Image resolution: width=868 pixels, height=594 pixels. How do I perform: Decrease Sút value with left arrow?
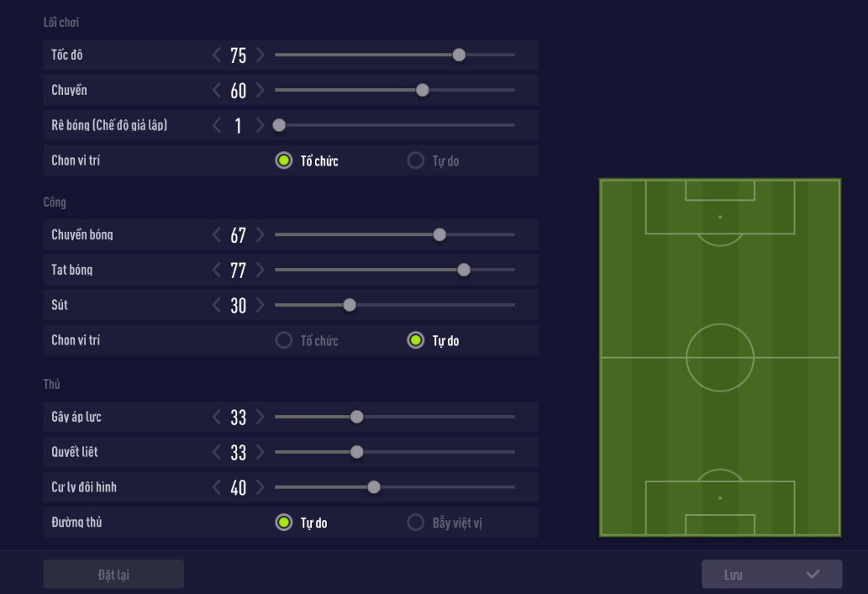217,306
